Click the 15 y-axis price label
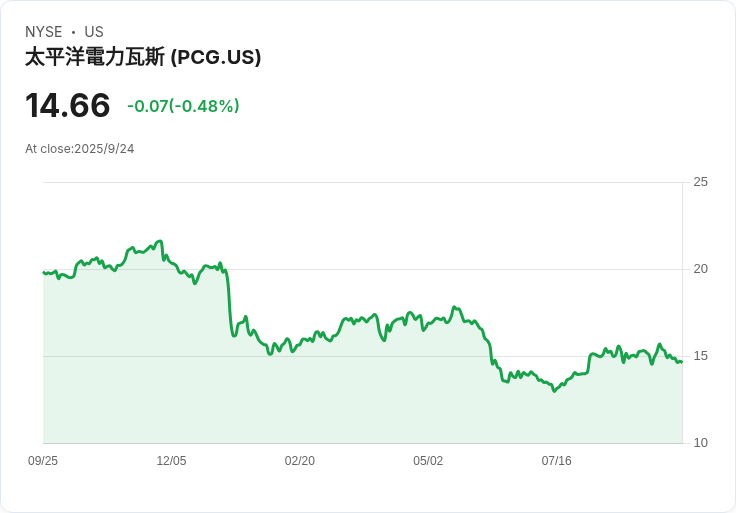This screenshot has width=736, height=513. pyautogui.click(x=700, y=356)
